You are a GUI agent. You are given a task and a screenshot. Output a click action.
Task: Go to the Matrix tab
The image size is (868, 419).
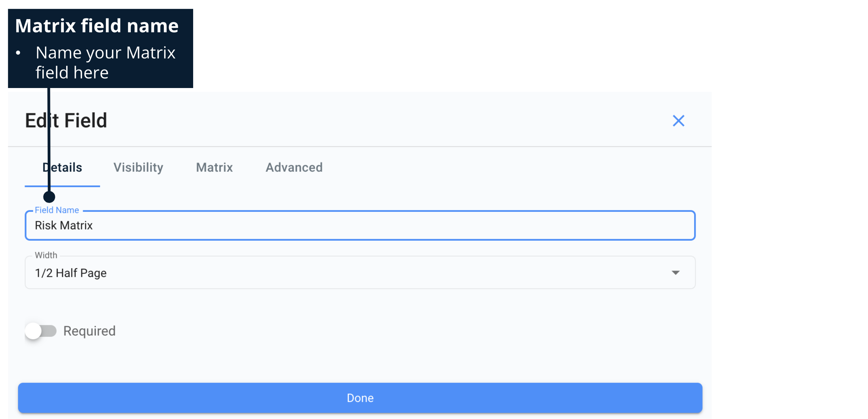[214, 168]
